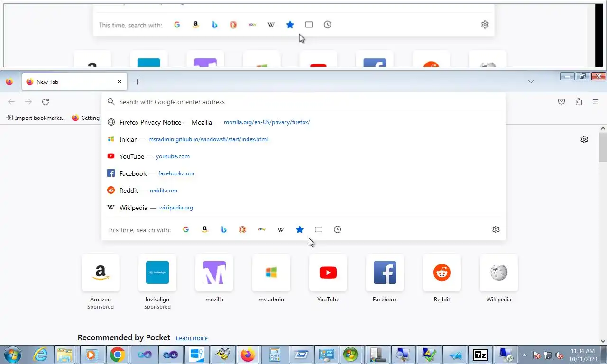This screenshot has height=364, width=607.
Task: Personalize New Tab via gear icon
Action: 584,139
